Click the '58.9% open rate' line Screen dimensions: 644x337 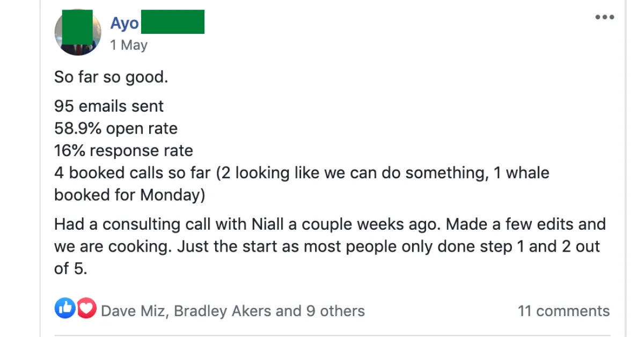(116, 129)
